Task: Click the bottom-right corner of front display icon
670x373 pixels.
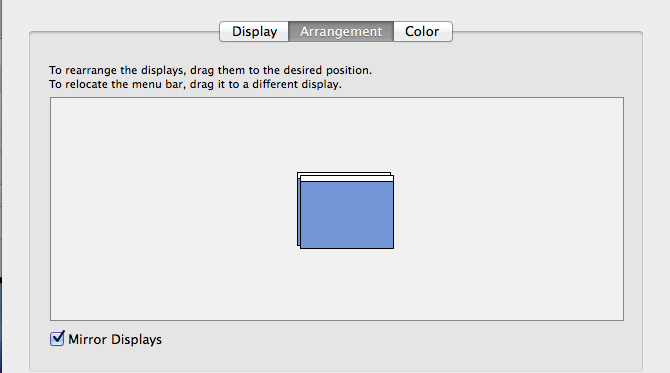Action: click(x=392, y=247)
